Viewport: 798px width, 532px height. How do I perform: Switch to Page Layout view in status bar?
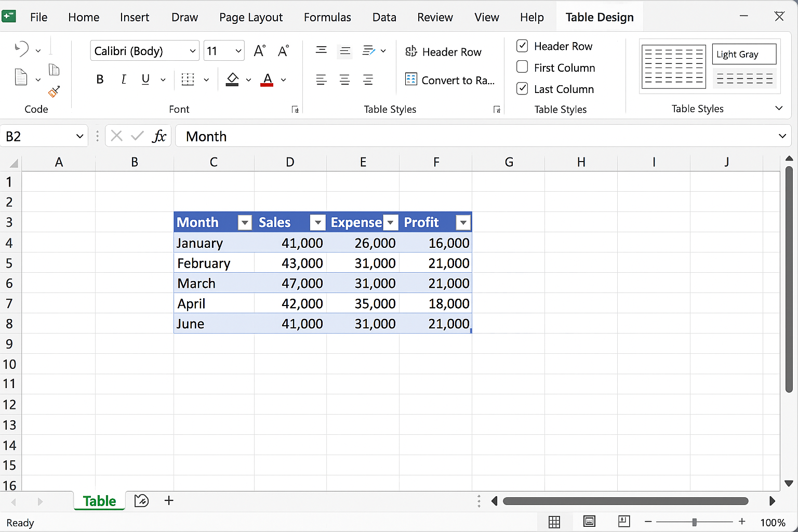pos(589,522)
